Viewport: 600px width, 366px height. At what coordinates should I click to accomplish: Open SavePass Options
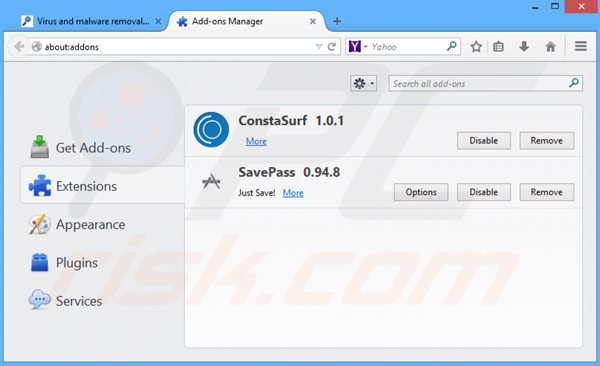(421, 192)
